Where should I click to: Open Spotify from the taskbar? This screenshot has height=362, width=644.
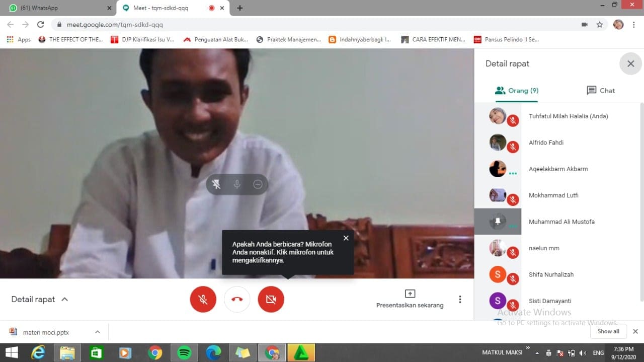(184, 352)
